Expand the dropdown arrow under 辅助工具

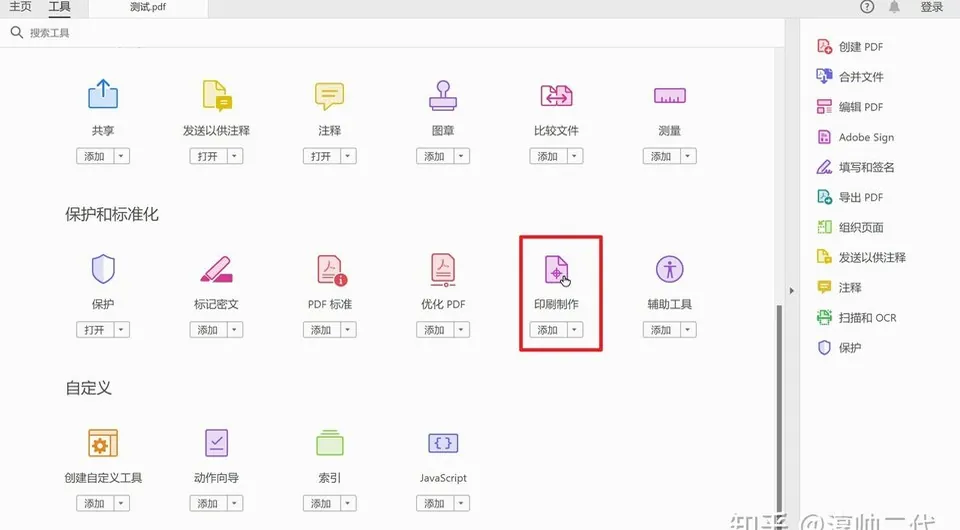[x=688, y=330]
